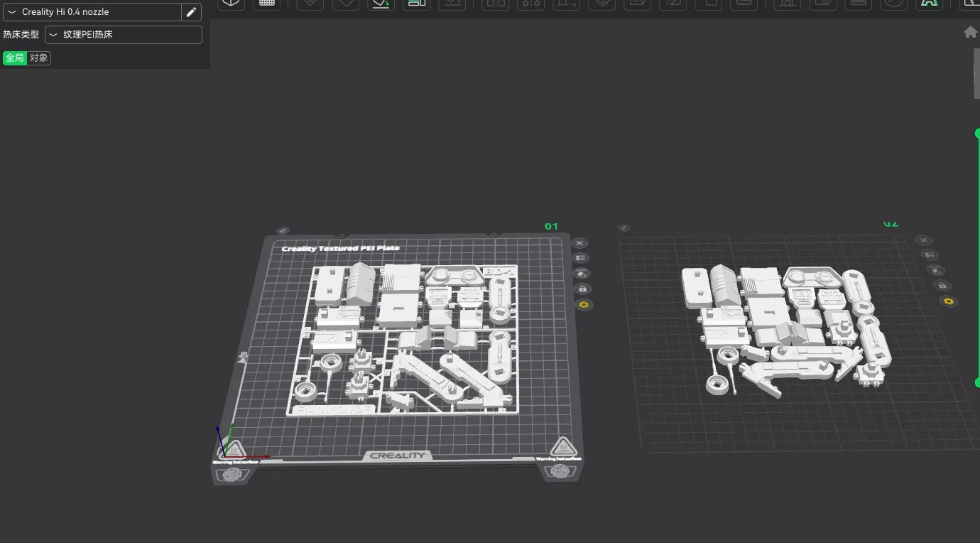Viewport: 980px width, 543px height.
Task: Click the pencil icon to edit the printer preset
Action: [191, 12]
